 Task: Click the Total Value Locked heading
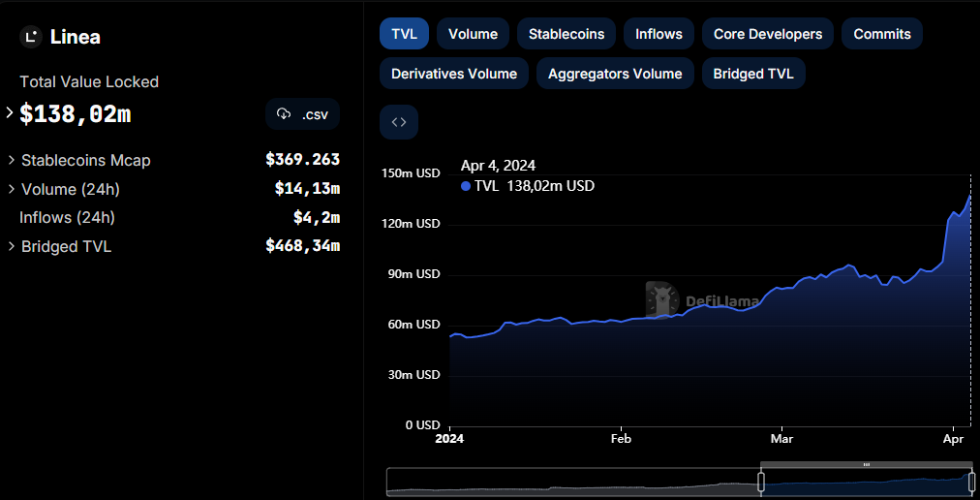click(89, 82)
